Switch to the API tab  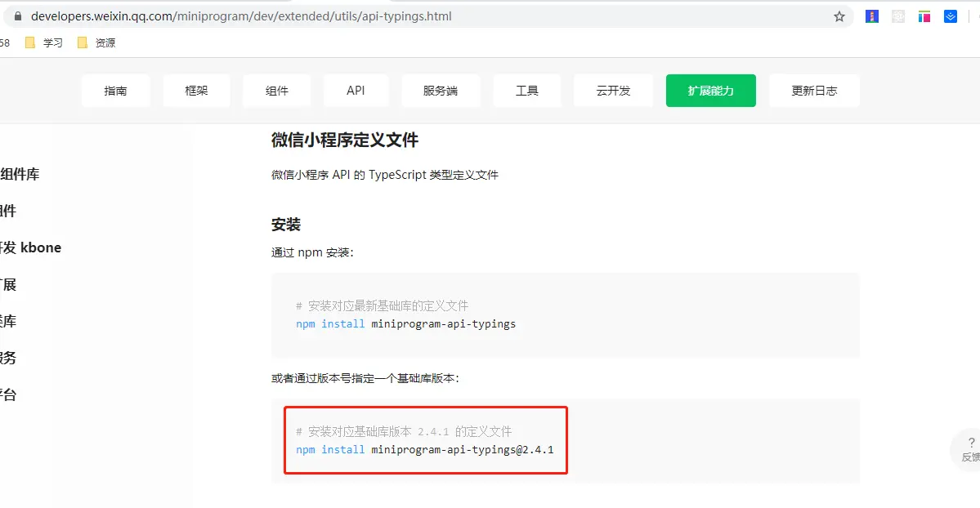click(356, 91)
